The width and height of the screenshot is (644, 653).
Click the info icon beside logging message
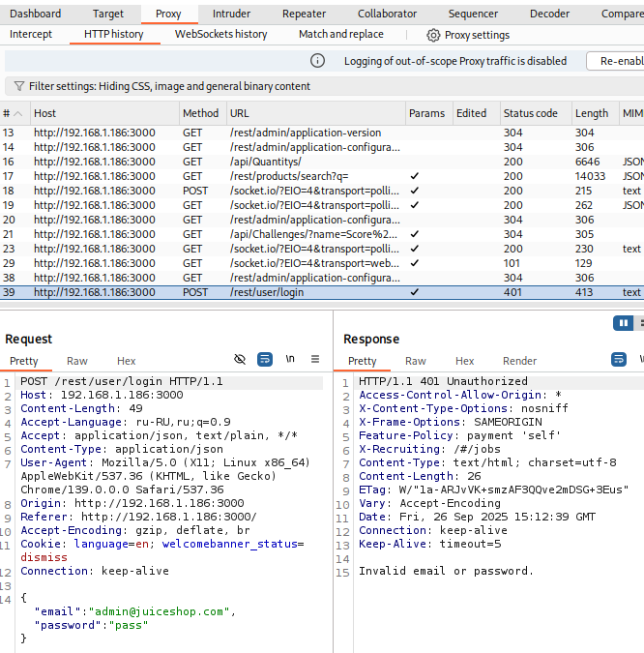[317, 61]
